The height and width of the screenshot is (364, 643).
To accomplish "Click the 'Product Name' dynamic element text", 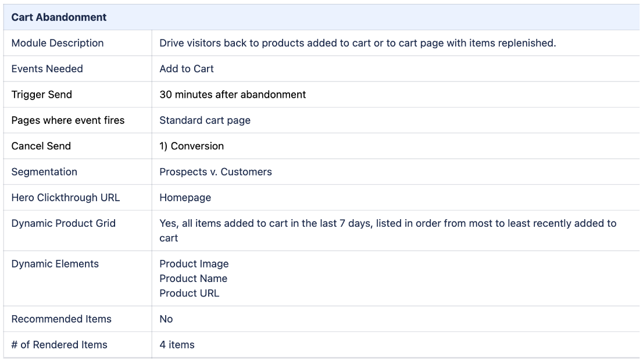I will 194,279.
